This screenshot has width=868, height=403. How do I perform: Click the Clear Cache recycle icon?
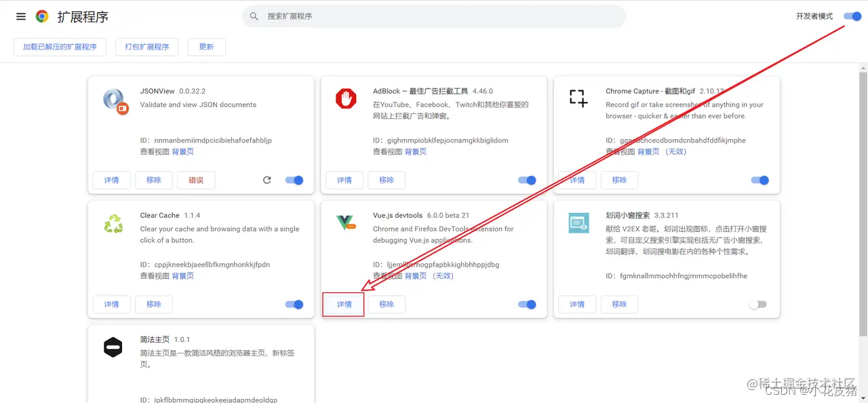coord(113,223)
